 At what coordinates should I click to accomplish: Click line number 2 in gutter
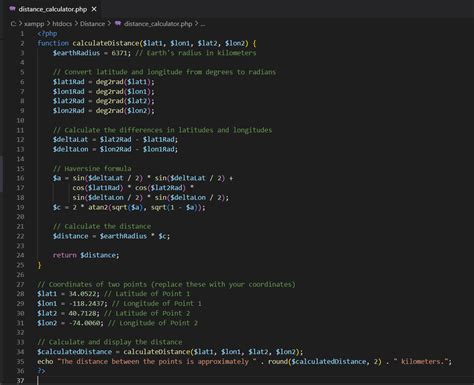(x=22, y=43)
